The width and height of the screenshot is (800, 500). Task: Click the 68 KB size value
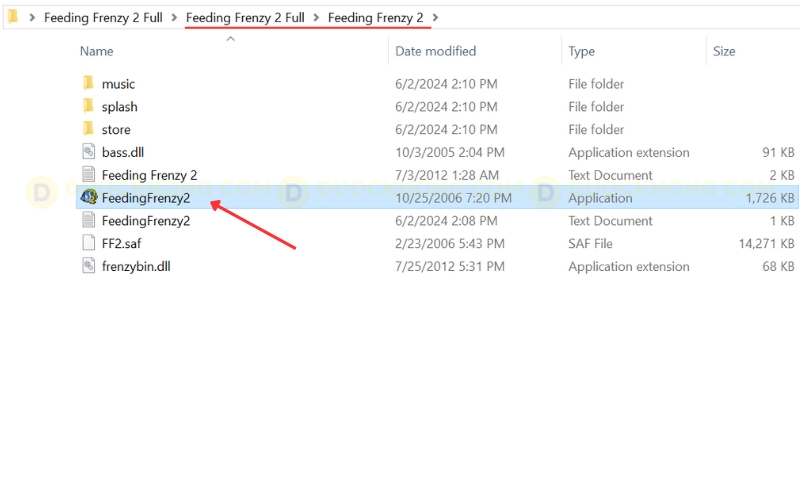pos(778,266)
